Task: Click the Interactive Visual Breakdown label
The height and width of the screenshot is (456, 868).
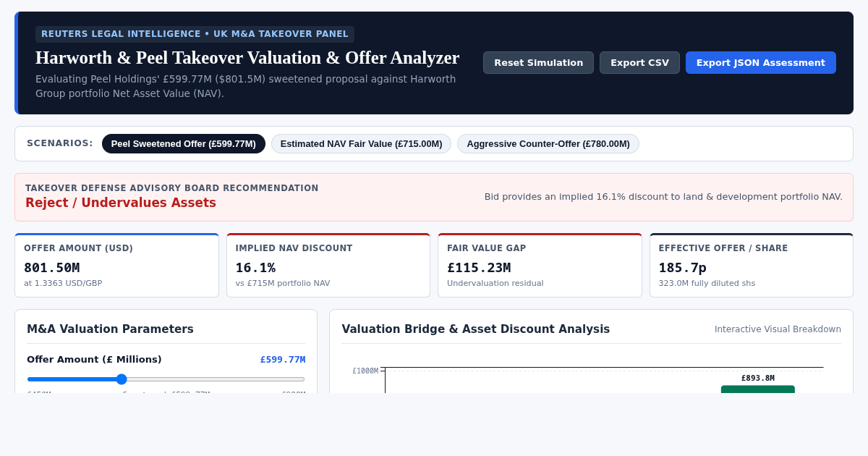Action: tap(778, 329)
